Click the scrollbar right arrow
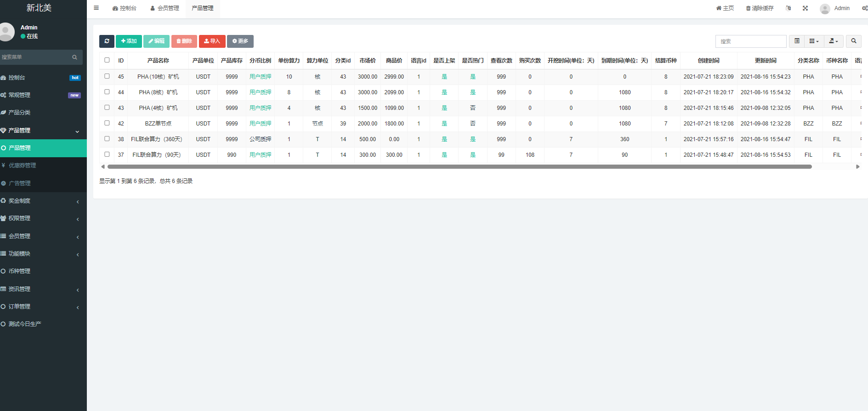The image size is (868, 411). pos(857,167)
